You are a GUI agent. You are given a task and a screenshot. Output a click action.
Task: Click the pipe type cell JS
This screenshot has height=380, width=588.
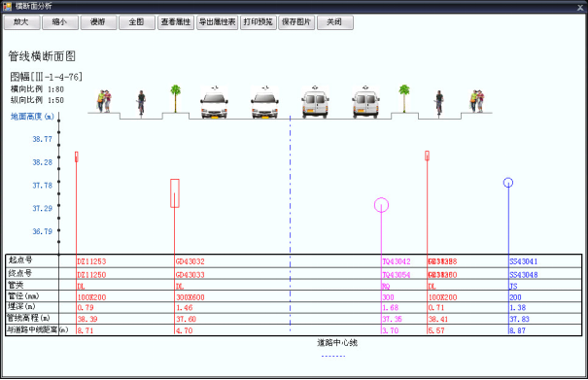(x=513, y=287)
